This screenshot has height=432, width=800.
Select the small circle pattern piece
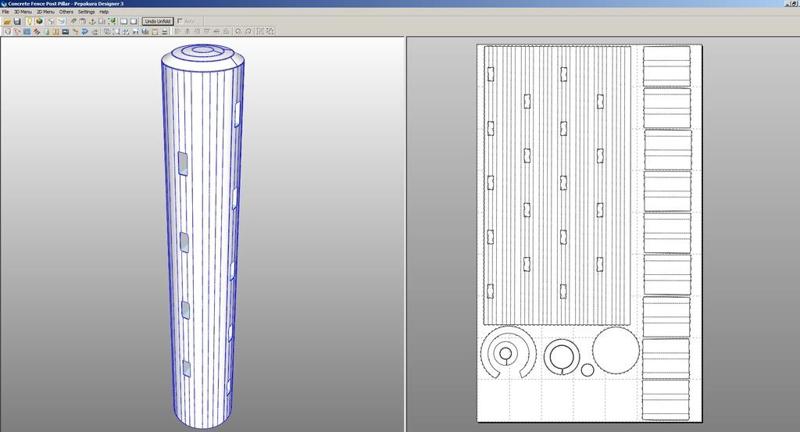pyautogui.click(x=587, y=370)
